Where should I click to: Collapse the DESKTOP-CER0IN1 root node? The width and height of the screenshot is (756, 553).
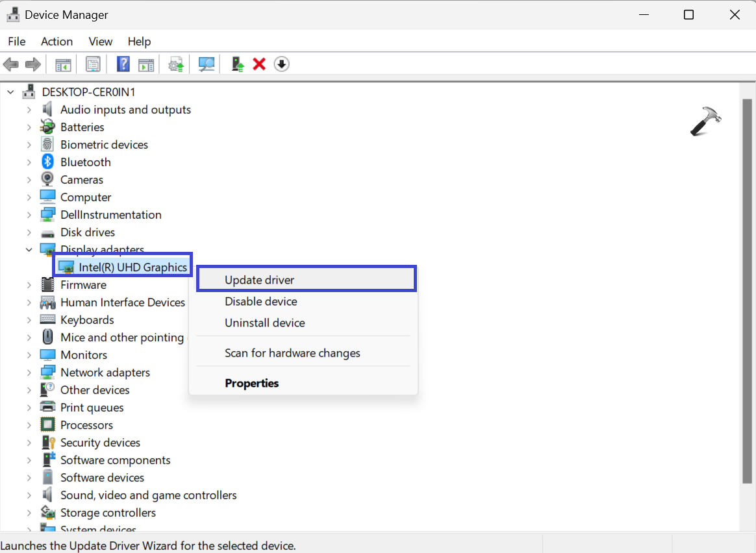[x=10, y=92]
